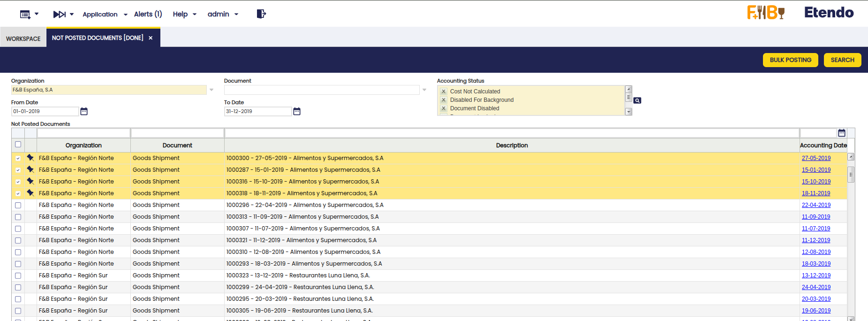Focus the Description column filter field
The width and height of the screenshot is (868, 321).
(512, 133)
